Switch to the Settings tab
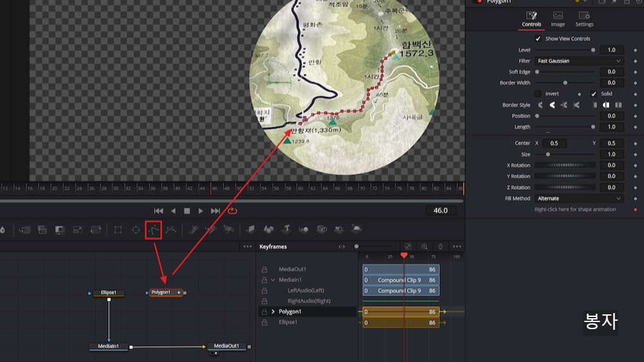 click(584, 19)
